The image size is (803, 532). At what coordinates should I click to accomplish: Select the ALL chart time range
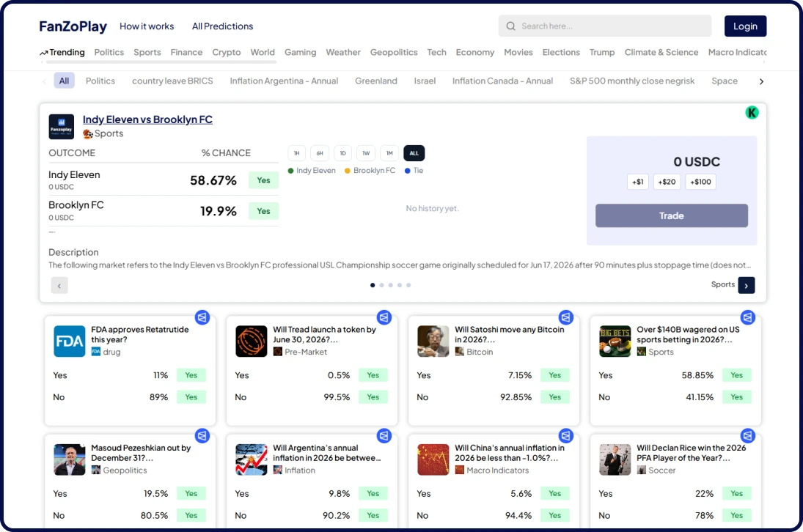tap(414, 153)
